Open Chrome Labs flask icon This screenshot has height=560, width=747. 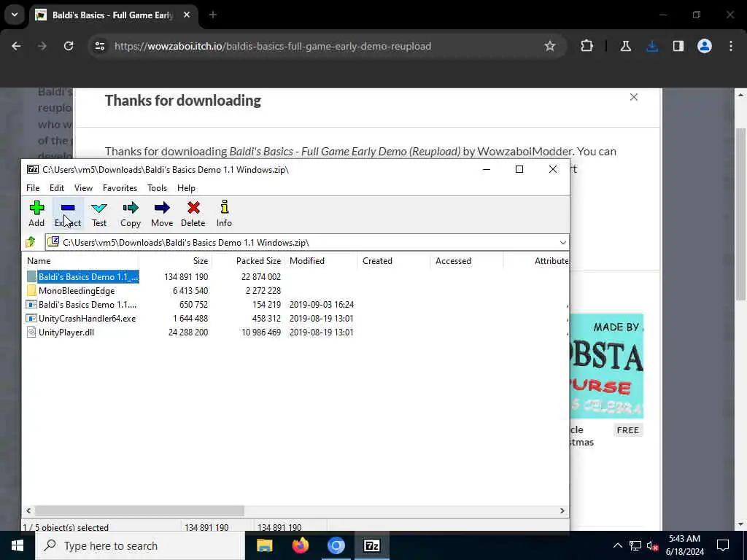coord(625,46)
